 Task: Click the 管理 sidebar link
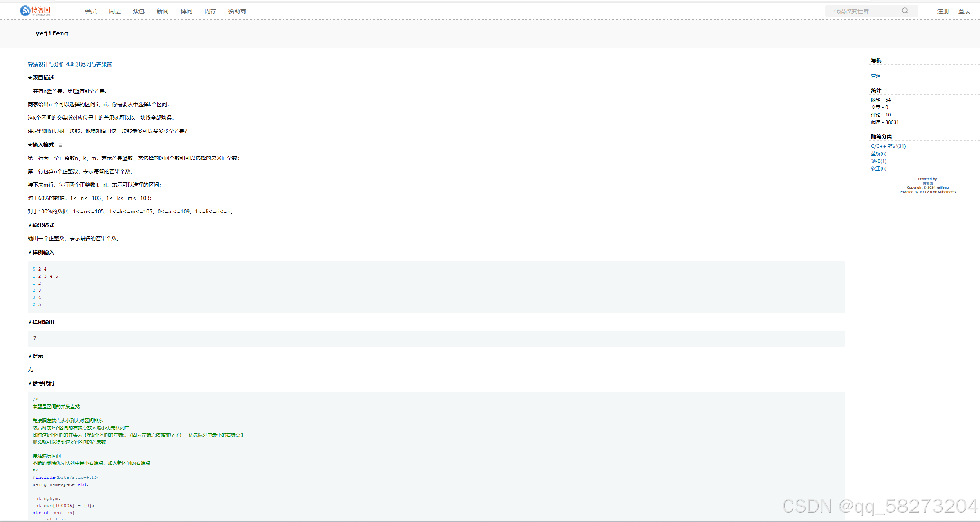coord(875,76)
